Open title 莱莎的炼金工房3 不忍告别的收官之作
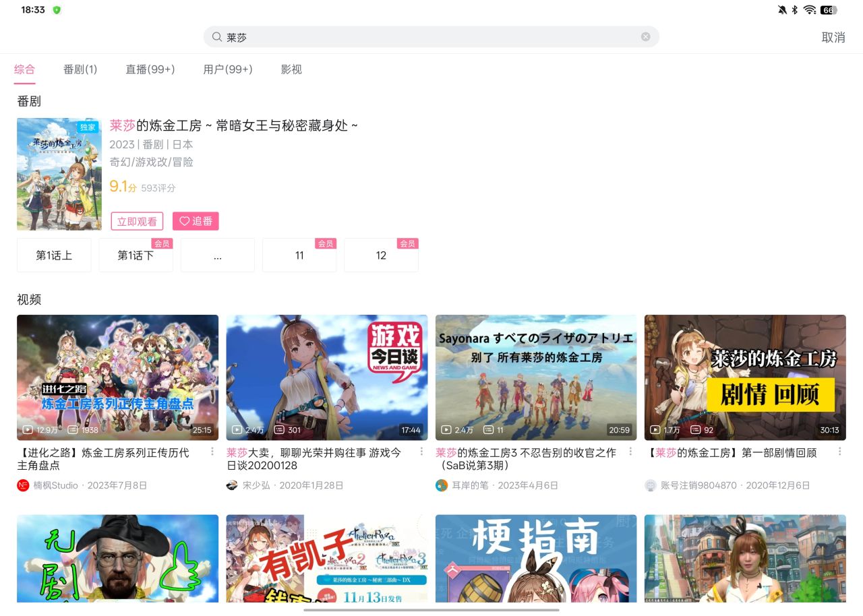Screen dimensions: 863x616 click(526, 459)
